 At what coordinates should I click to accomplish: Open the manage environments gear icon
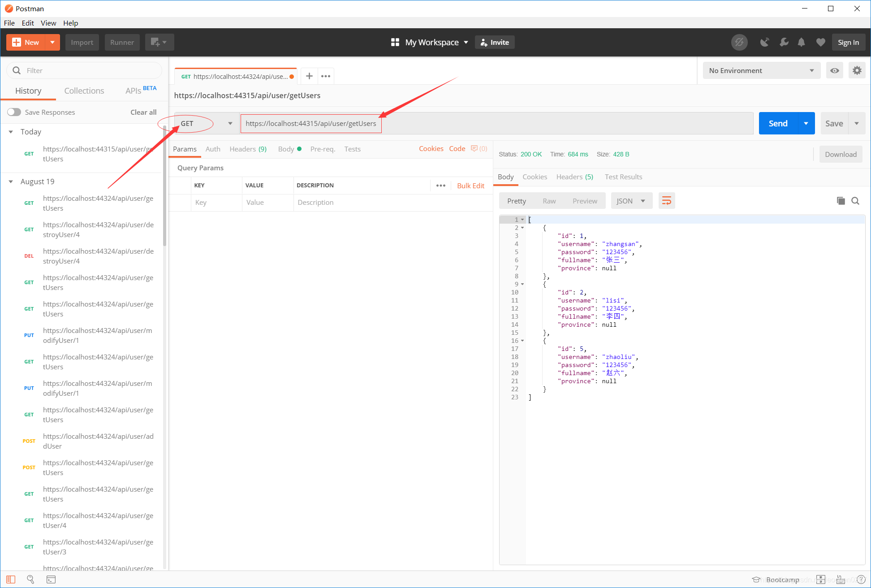click(x=857, y=70)
